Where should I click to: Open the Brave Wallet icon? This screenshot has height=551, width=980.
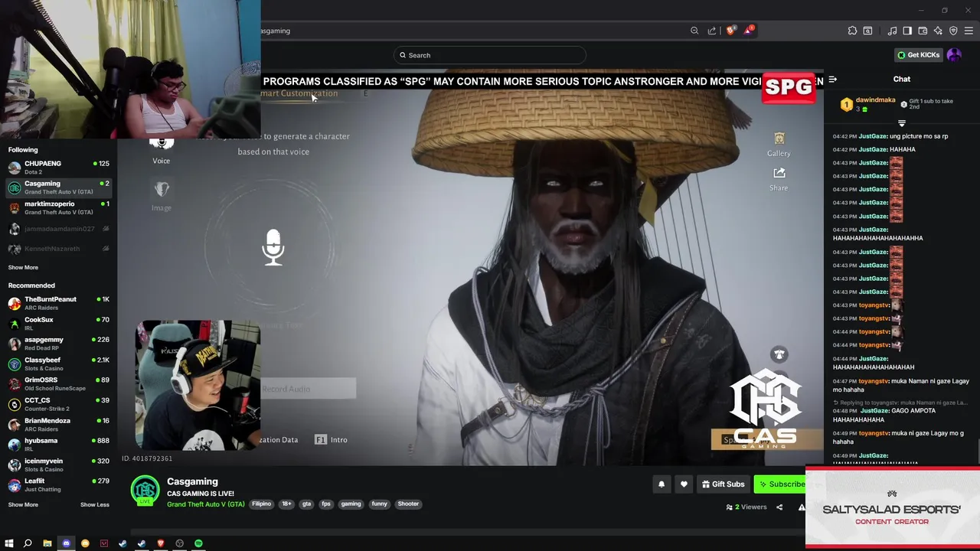pos(923,31)
